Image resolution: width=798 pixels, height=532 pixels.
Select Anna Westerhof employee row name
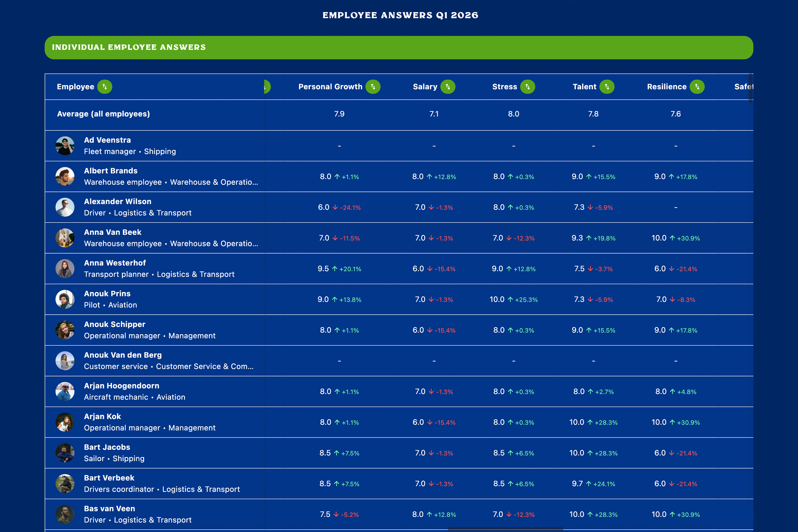(115, 263)
